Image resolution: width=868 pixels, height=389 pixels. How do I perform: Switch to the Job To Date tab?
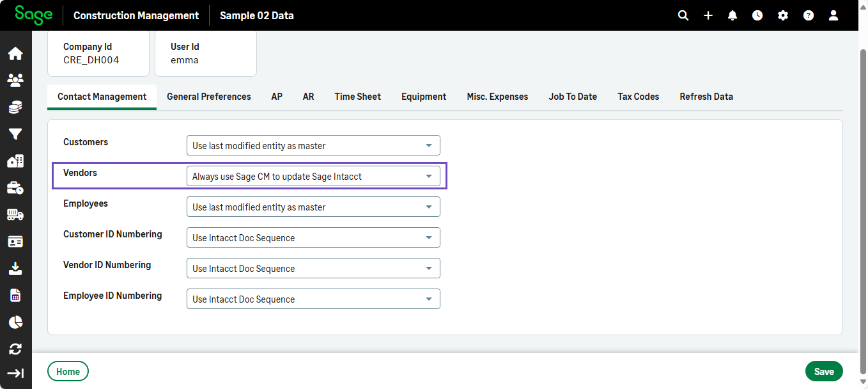[573, 97]
